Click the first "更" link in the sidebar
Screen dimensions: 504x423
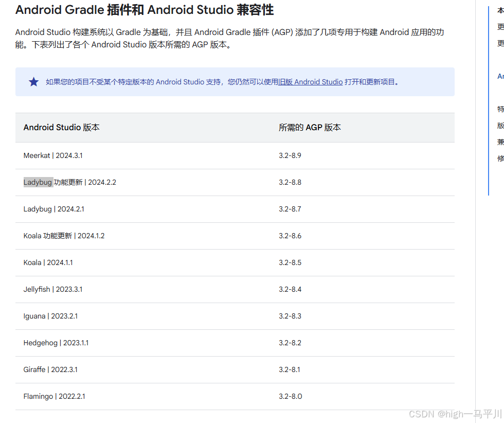(499, 26)
